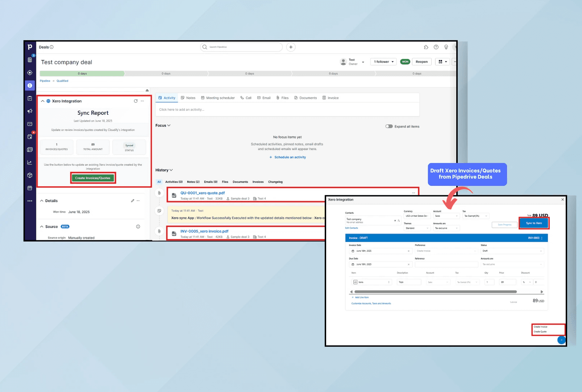Open the Status Draft dropdown

point(512,251)
